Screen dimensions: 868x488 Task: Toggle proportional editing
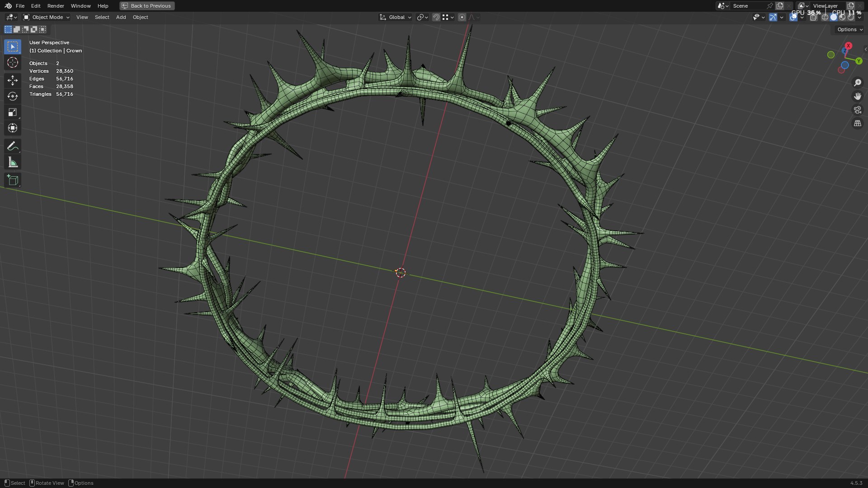pos(462,17)
